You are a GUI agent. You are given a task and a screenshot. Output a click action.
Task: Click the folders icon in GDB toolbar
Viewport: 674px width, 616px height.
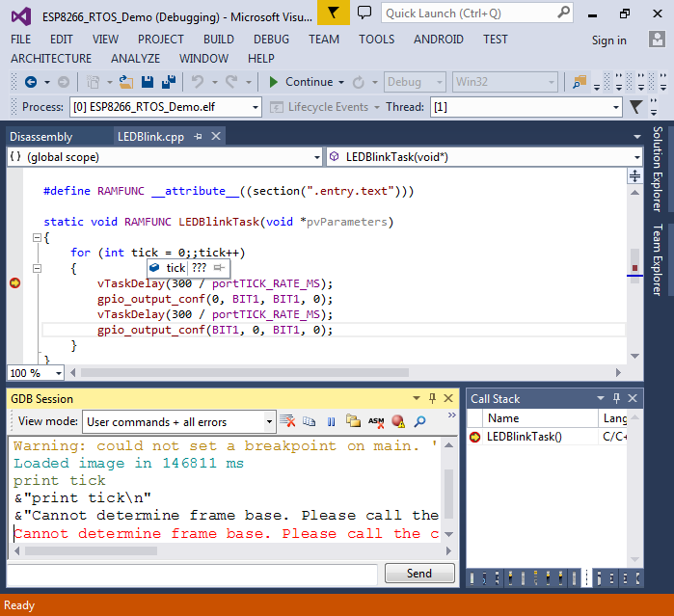tap(353, 421)
